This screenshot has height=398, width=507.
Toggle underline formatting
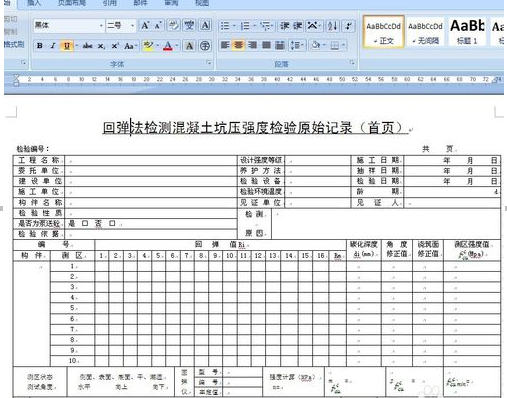coord(67,46)
